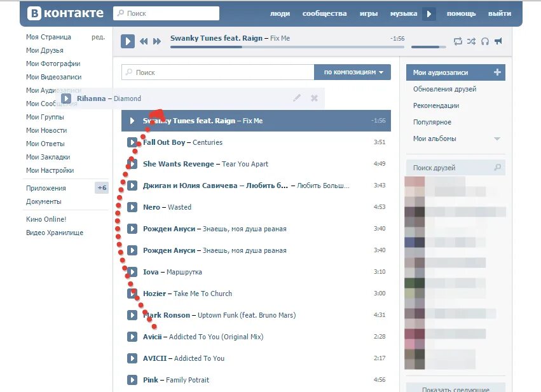The image size is (541, 392).
Task: Open Рекомендации section
Action: (x=436, y=105)
